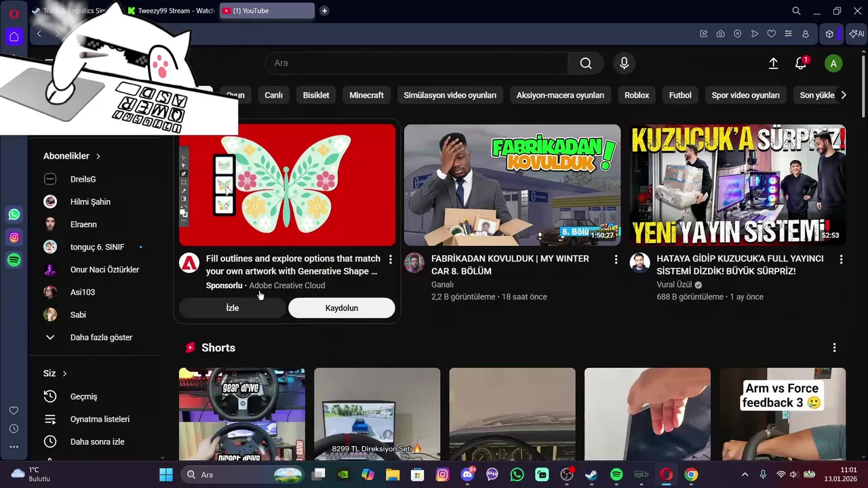Screen dimensions: 868x488
Task: Open YouTube notifications bell
Action: point(801,63)
